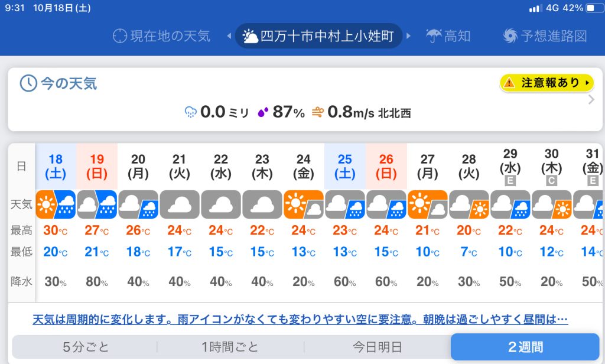The height and width of the screenshot is (364, 605).
Task: Select the 四万十市中村上小姓町 location pill
Action: coord(319,36)
